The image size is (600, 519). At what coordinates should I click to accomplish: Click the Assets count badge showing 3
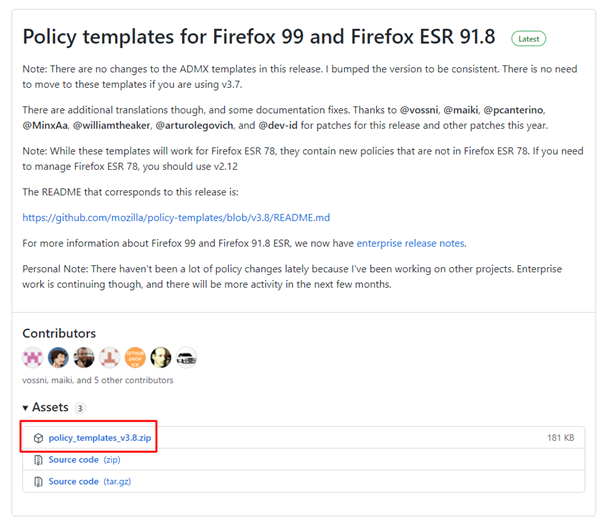pos(80,408)
